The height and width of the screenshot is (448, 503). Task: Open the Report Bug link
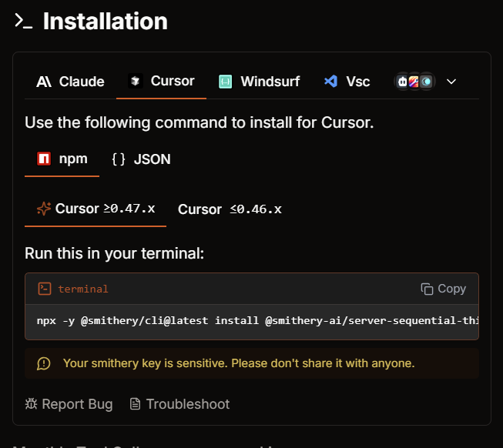pyautogui.click(x=69, y=404)
